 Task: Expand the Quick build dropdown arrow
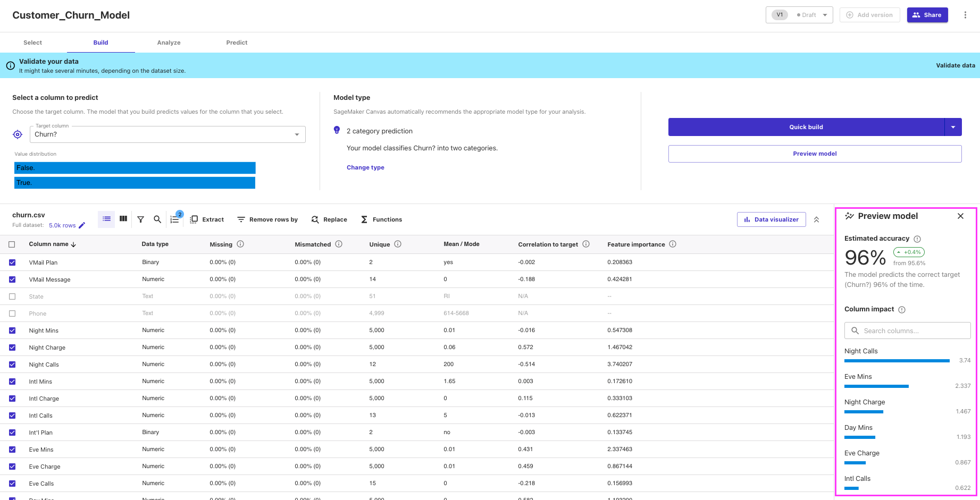[x=953, y=126]
